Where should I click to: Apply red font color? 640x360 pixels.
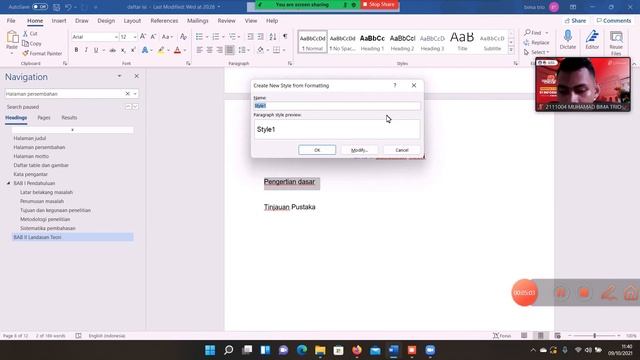click(178, 50)
